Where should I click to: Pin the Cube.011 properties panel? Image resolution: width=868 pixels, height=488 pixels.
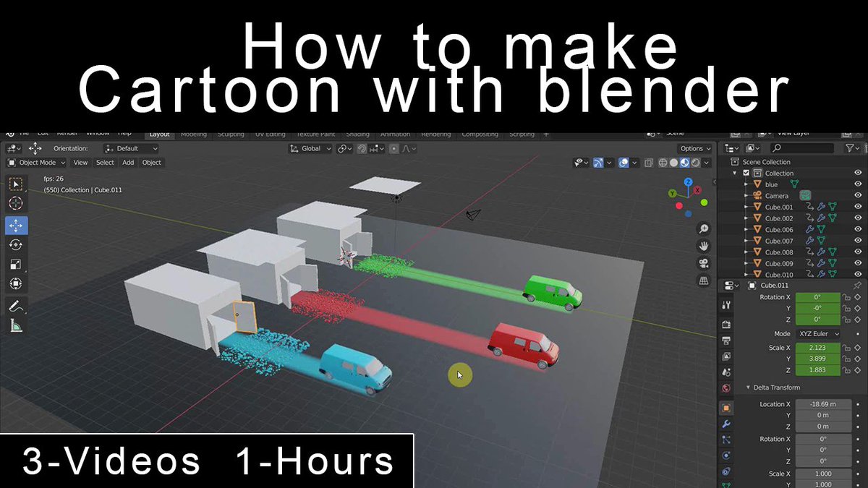(858, 286)
